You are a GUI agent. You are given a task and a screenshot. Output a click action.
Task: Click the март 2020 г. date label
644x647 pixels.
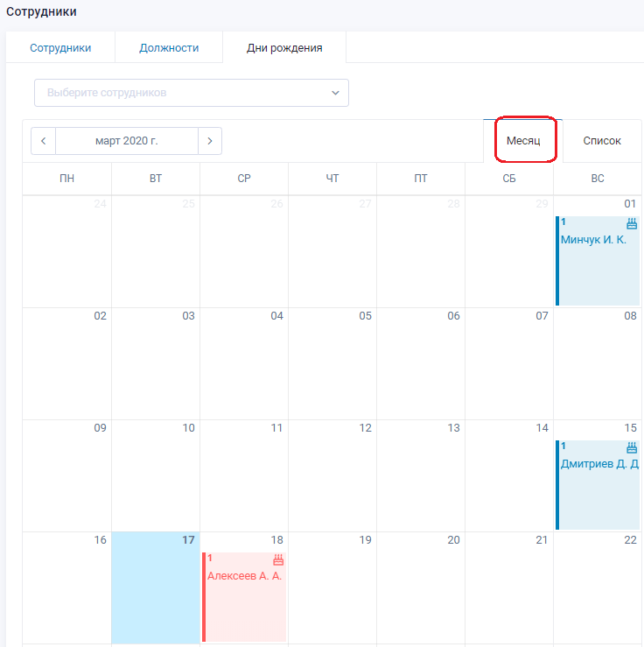click(127, 141)
